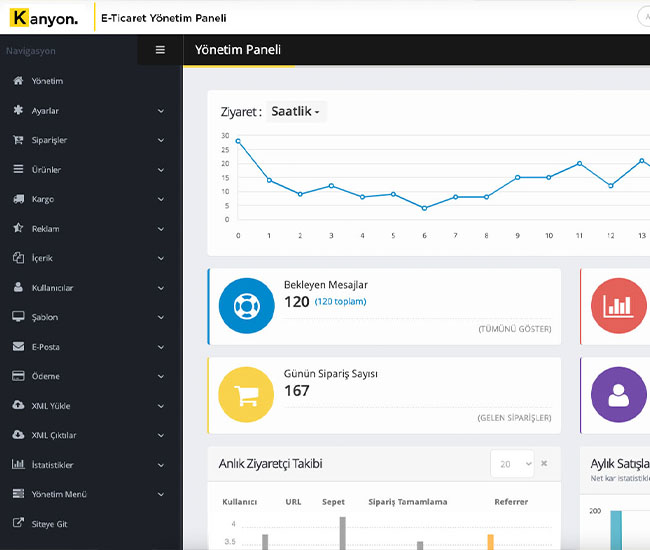Click the Siteye Git link
Screen dimensions: 650x550
(x=49, y=524)
